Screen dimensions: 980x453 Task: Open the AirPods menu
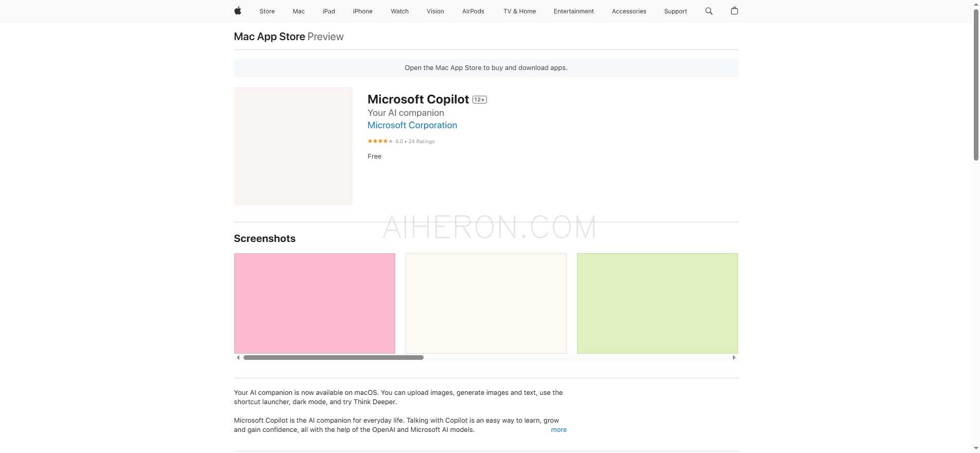pos(473,11)
